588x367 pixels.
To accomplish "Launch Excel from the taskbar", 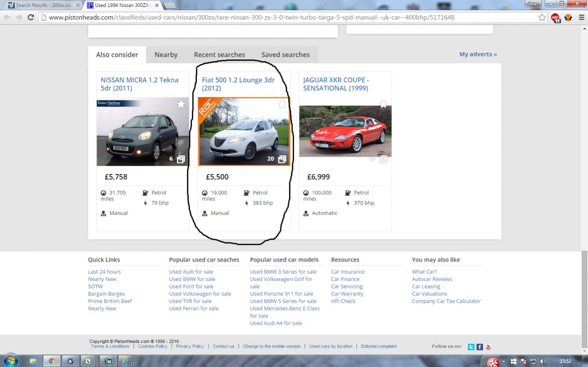I will point(87,361).
